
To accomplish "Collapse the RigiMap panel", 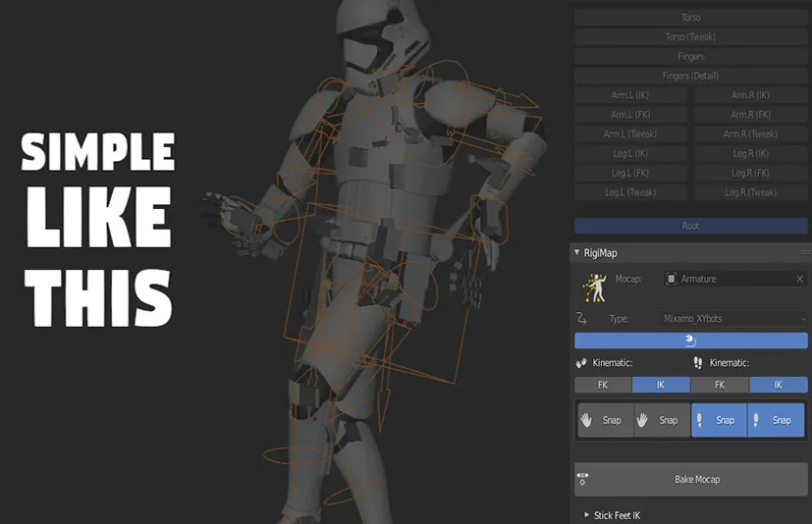I will [577, 253].
